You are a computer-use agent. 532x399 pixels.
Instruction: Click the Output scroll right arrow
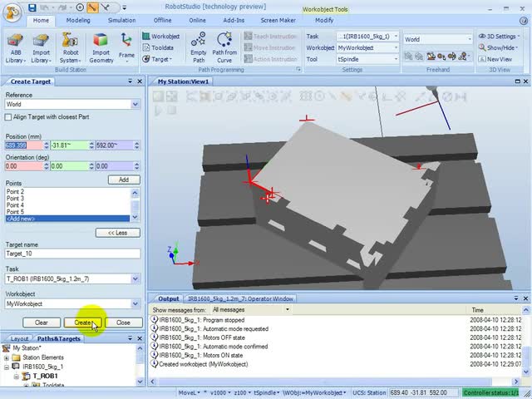coord(516,382)
